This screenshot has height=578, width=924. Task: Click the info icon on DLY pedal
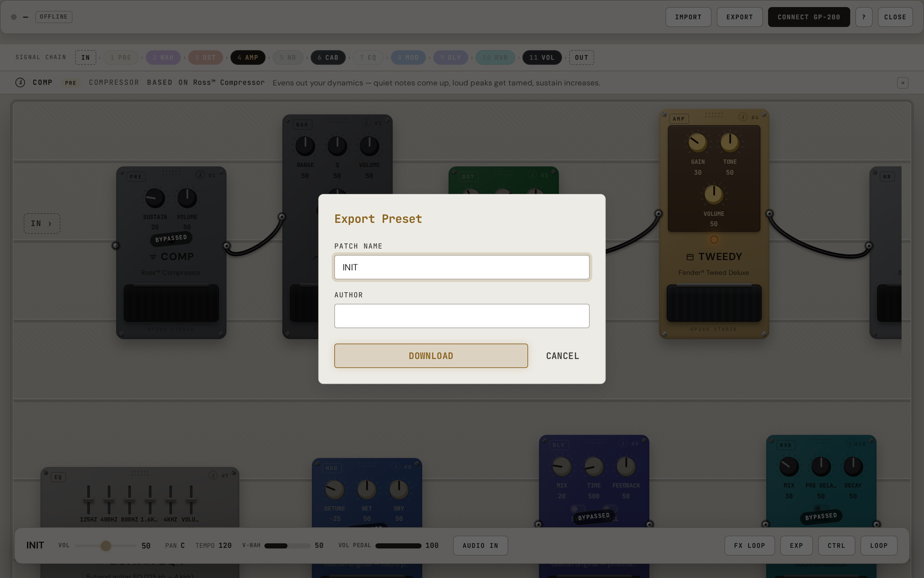click(x=623, y=443)
